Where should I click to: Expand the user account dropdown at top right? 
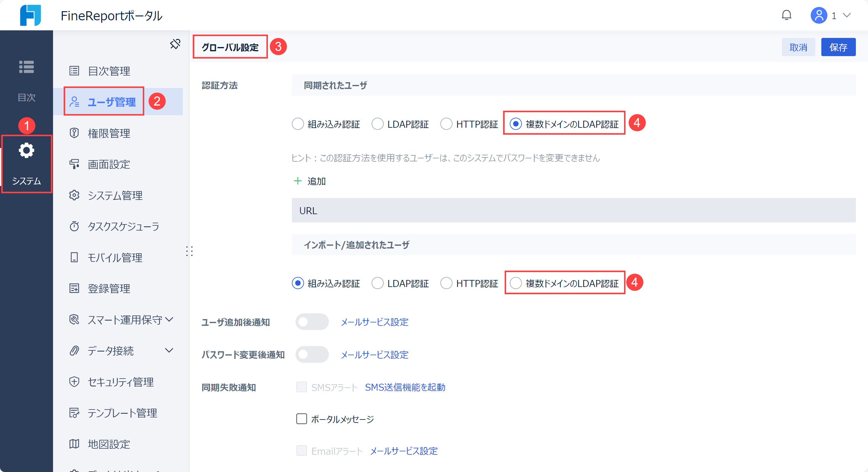click(847, 15)
